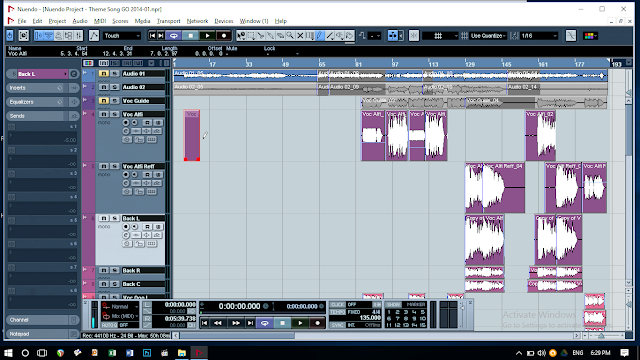The image size is (640, 360).
Task: Toggle CLICK metronome in transport panel
Action: click(x=337, y=304)
